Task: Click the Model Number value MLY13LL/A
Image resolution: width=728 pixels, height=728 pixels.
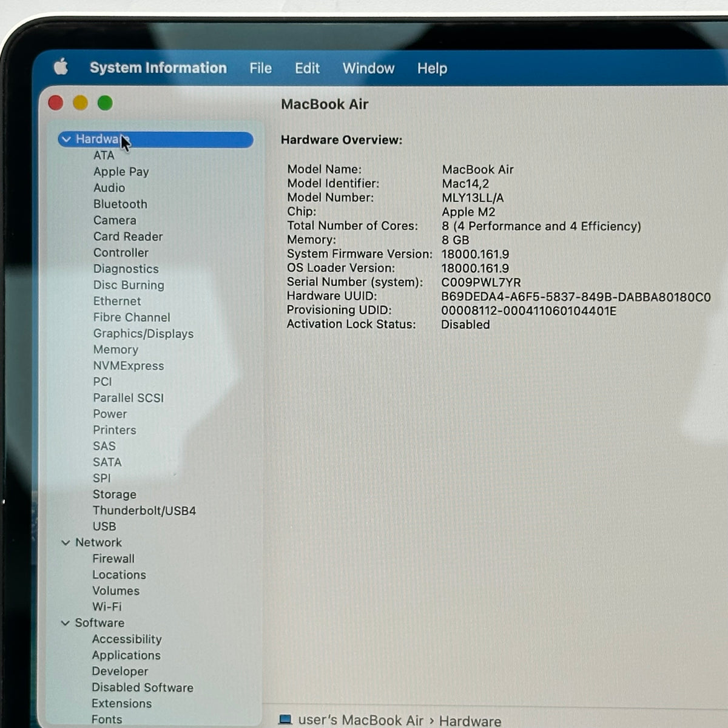Action: 473,198
